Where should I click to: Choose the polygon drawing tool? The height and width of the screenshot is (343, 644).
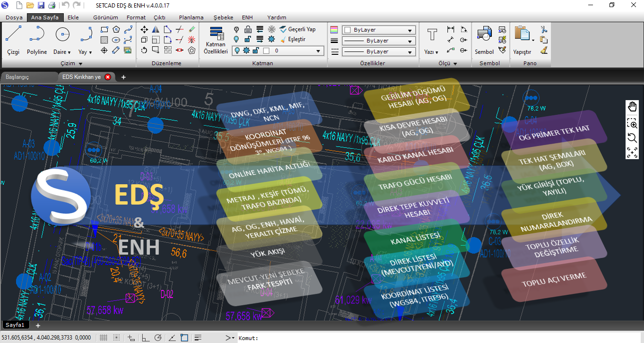point(116,29)
